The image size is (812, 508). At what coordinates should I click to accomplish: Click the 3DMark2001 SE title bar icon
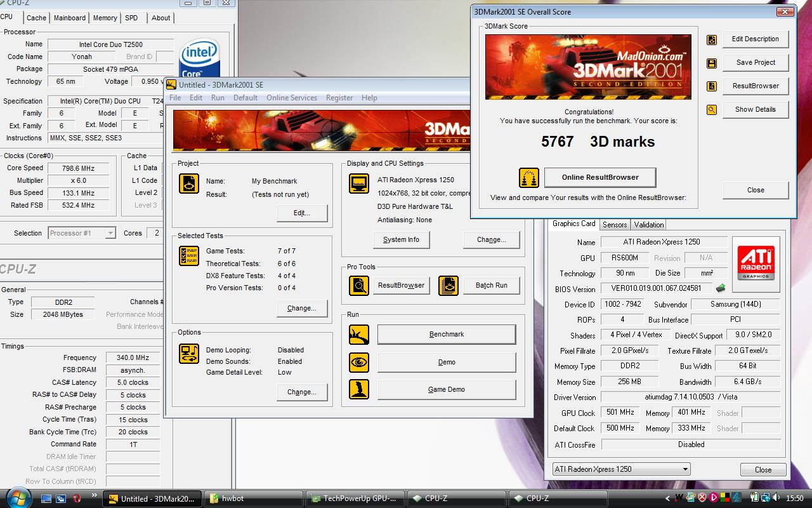(171, 84)
